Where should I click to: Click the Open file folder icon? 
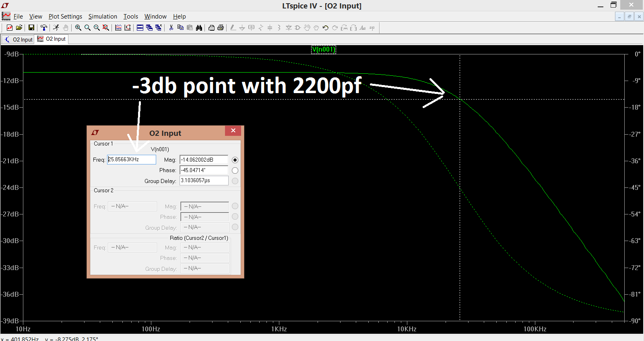tap(19, 27)
